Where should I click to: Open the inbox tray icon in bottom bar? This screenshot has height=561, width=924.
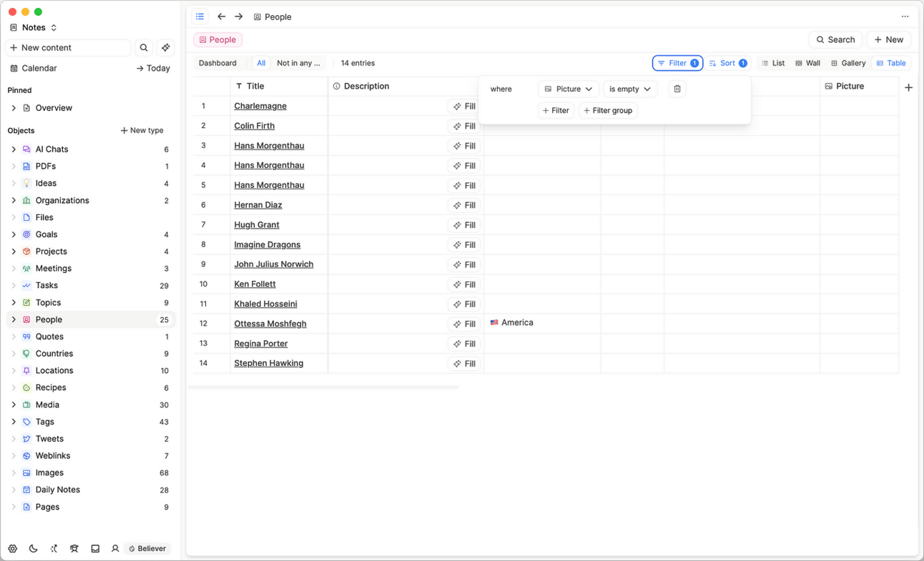pos(95,549)
